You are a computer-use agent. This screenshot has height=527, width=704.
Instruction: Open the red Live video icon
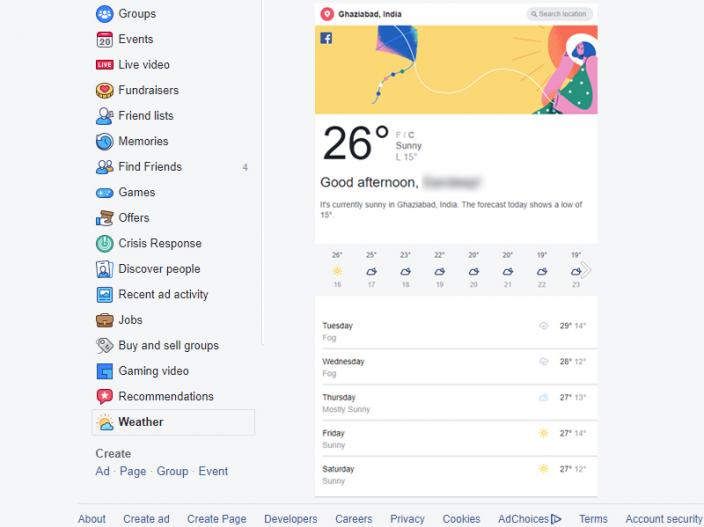pyautogui.click(x=104, y=65)
